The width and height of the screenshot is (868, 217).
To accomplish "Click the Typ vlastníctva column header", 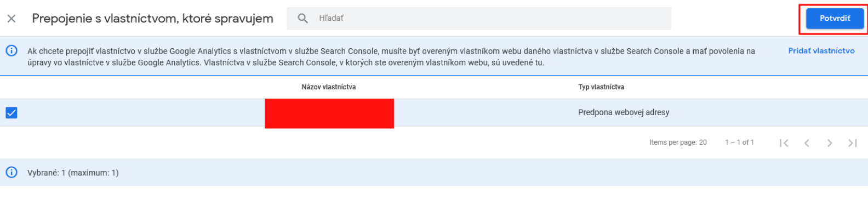I will (x=601, y=87).
